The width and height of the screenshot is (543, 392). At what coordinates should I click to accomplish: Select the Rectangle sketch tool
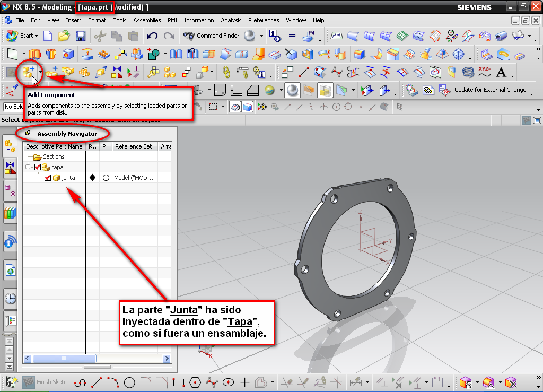[x=178, y=382]
